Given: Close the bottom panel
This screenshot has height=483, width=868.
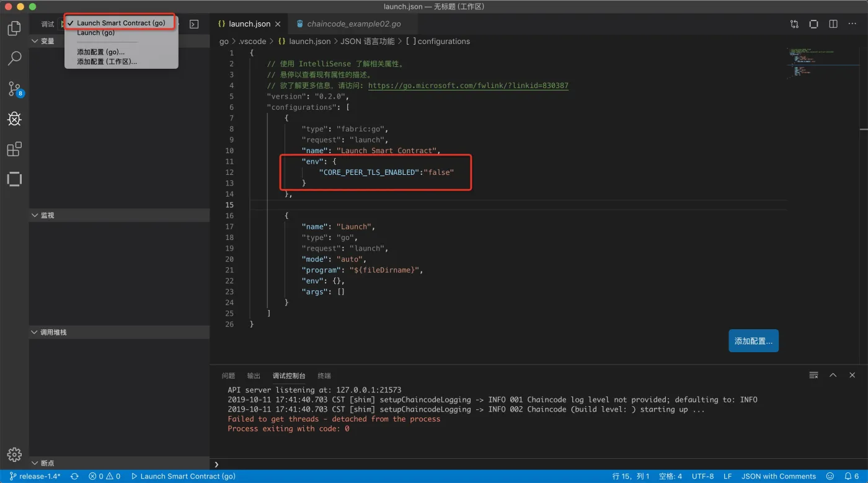Looking at the screenshot, I should (852, 375).
